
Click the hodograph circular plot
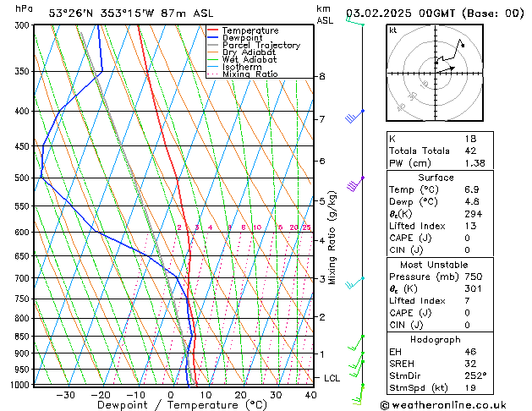(x=435, y=73)
